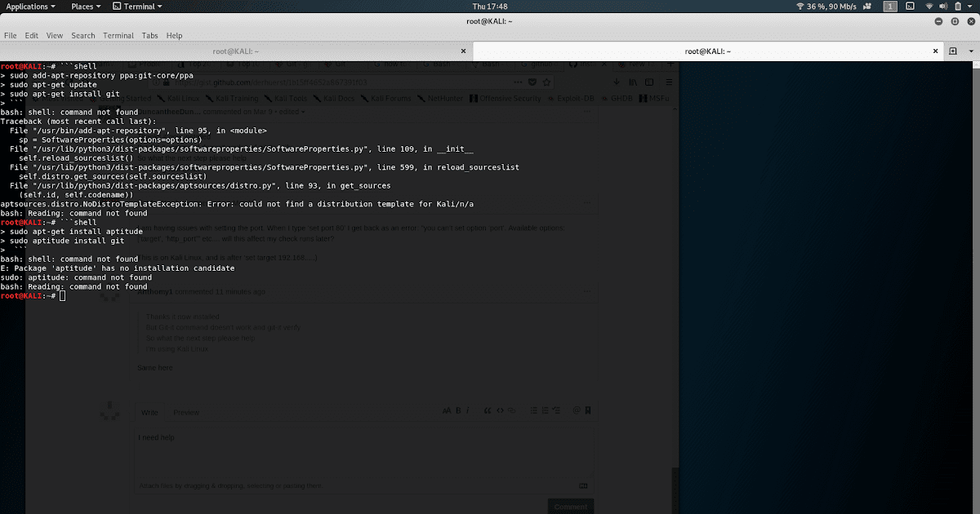Screen dimensions: 980x514
Task: Click header text size AA icon in comment toolbar
Action: [x=447, y=410]
